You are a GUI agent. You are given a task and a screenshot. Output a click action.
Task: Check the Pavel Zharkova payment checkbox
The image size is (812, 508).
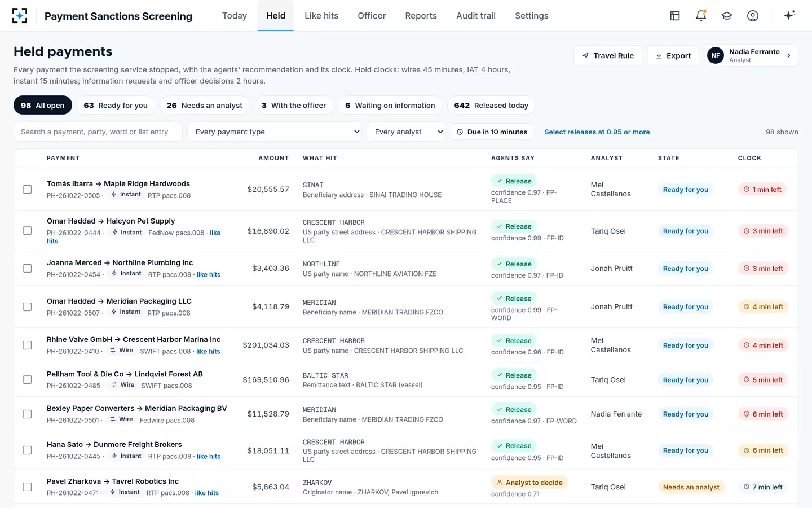(x=27, y=487)
